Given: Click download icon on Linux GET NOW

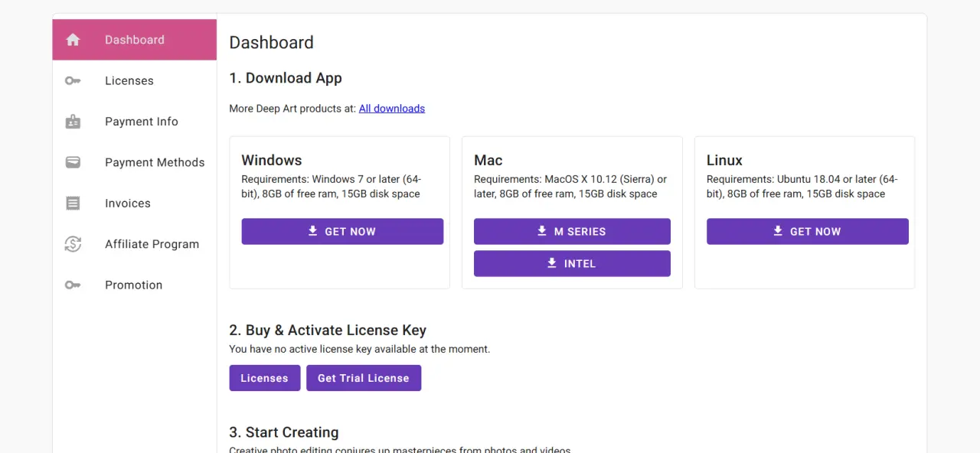Looking at the screenshot, I should pos(778,231).
